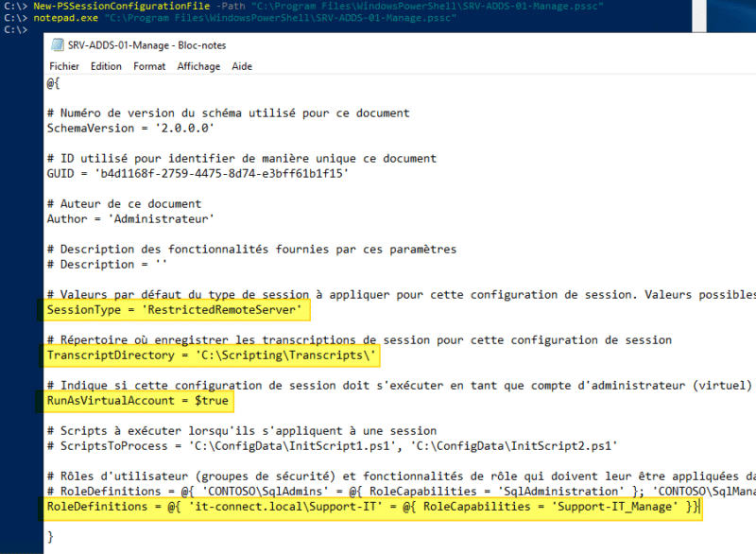Viewport: 756px width, 554px height.
Task: Click the comment '# Numéro de version du schéma'
Action: click(228, 113)
